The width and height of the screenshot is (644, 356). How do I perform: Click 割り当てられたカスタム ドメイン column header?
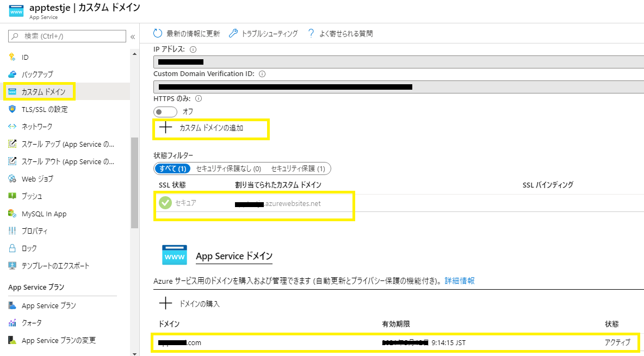tap(278, 185)
